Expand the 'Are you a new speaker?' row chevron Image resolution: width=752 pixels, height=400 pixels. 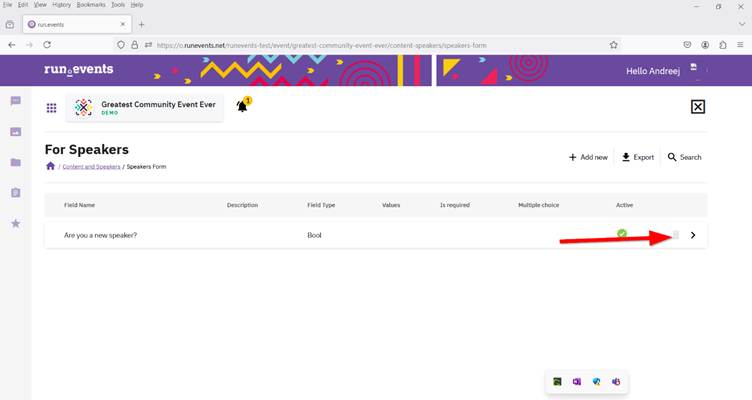point(693,235)
